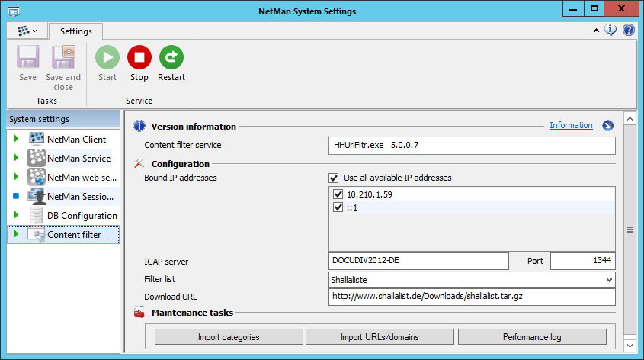Click the Save and close icon
Screen dimensions: 644x360
pos(63,58)
